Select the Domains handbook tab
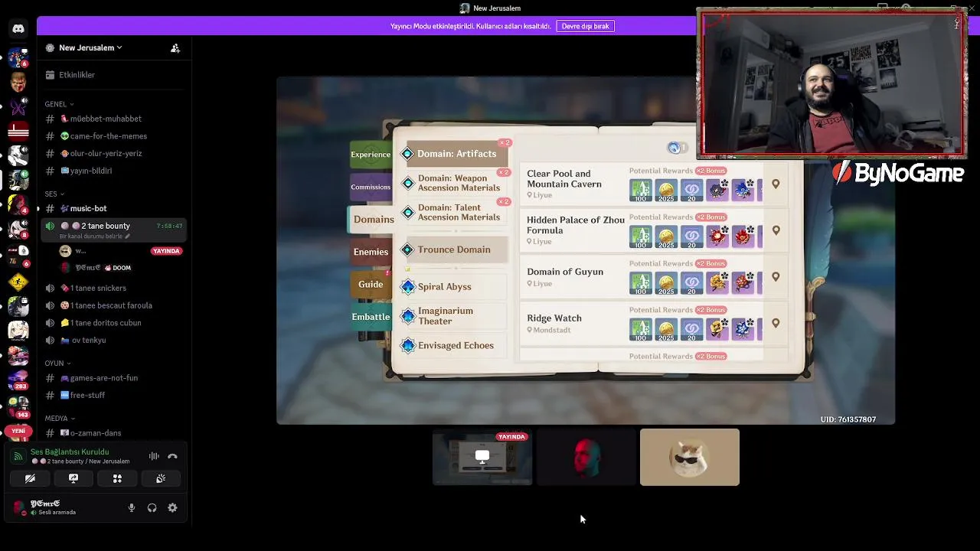 pos(373,220)
